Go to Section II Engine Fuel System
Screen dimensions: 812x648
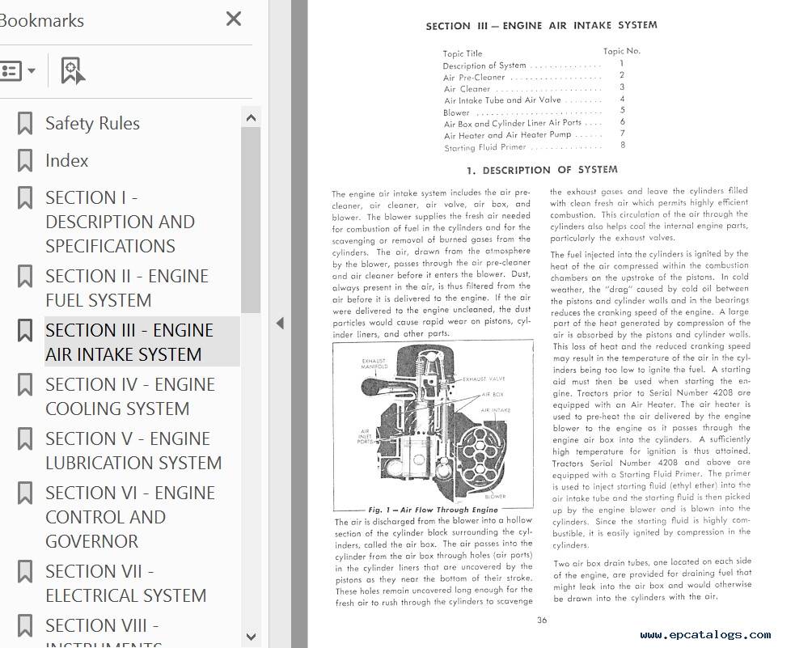tap(127, 288)
